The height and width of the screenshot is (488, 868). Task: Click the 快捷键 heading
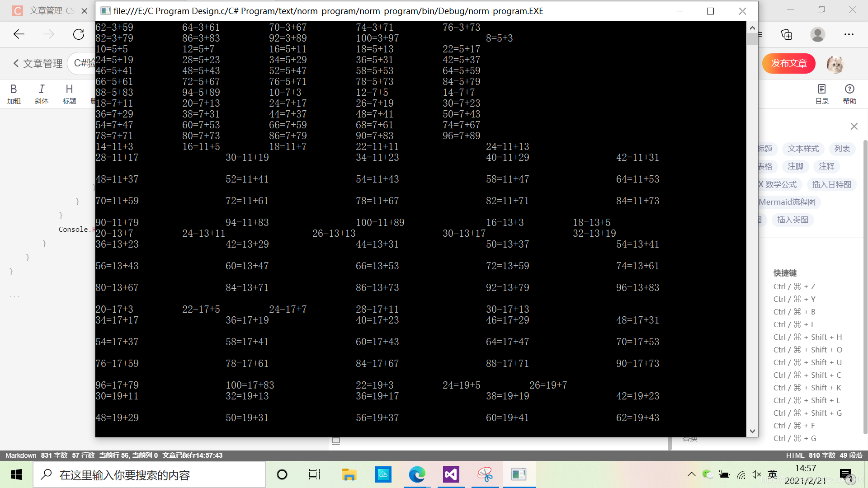pos(785,273)
